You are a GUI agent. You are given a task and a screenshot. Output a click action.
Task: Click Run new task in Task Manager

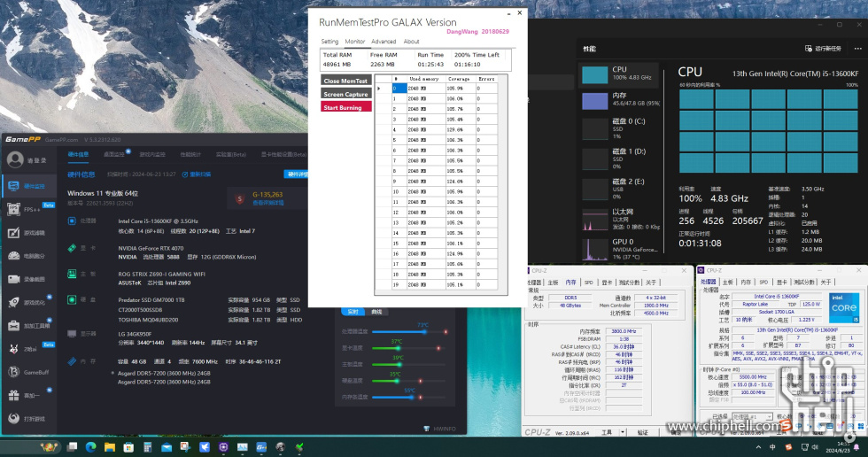click(x=823, y=49)
